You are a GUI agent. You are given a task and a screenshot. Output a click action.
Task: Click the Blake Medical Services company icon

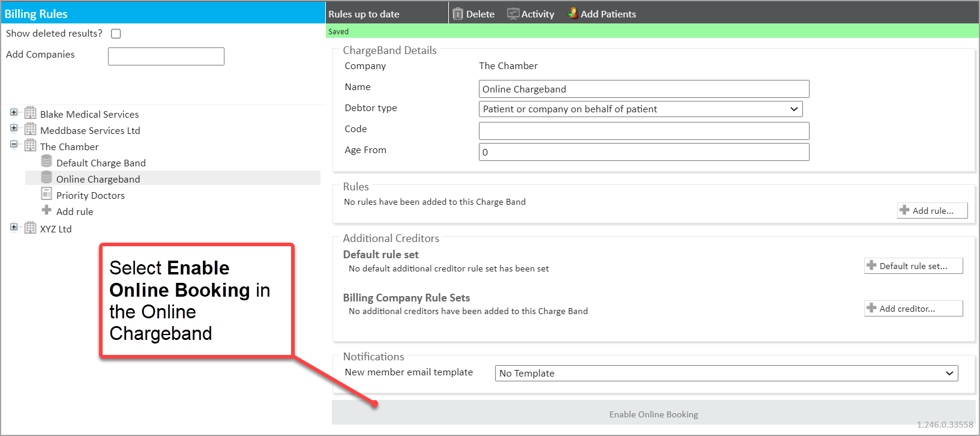click(30, 114)
